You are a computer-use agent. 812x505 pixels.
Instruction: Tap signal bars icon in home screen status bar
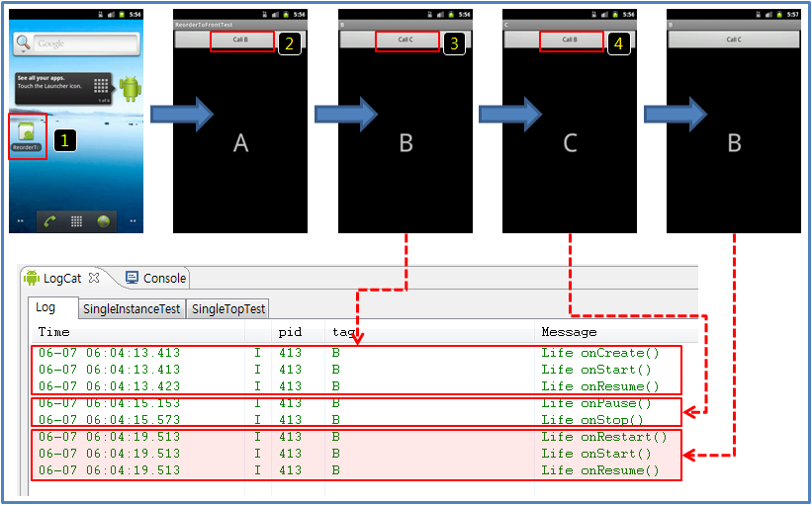111,15
